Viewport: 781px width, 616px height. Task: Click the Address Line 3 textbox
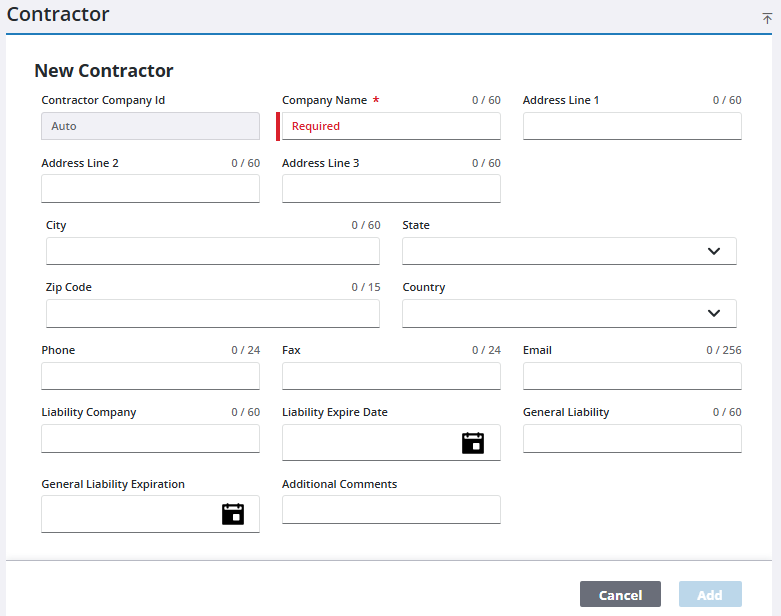click(391, 189)
